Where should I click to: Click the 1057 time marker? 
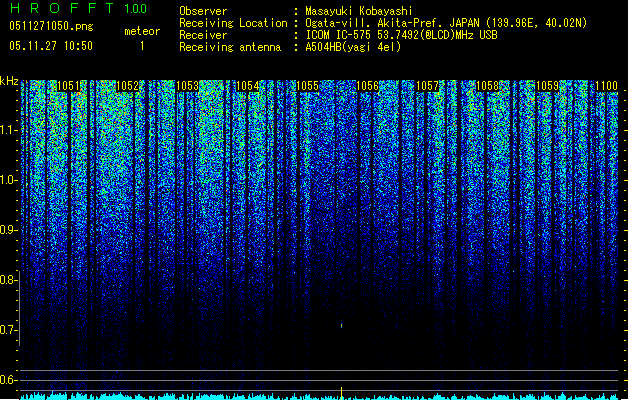point(427,86)
